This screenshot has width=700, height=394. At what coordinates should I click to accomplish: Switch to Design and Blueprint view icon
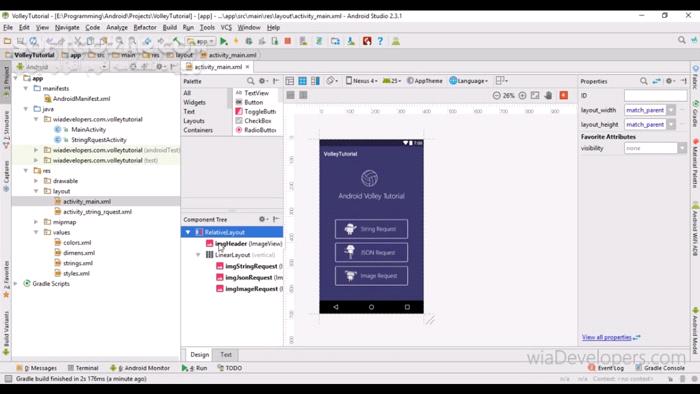315,81
